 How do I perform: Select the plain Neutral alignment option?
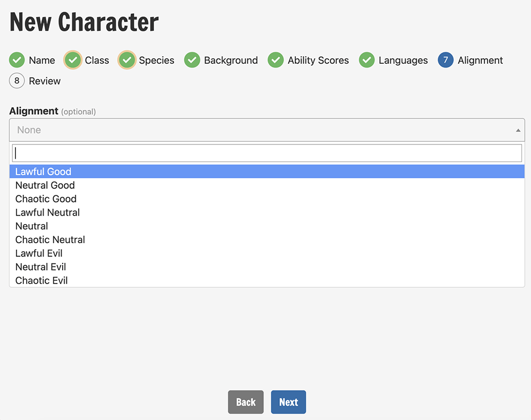point(267,226)
